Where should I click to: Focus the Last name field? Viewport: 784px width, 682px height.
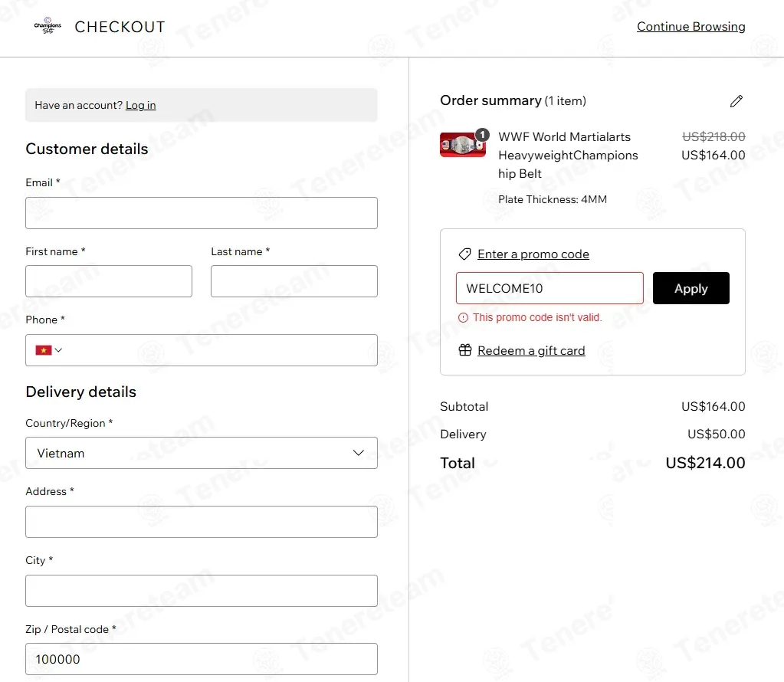(x=294, y=281)
